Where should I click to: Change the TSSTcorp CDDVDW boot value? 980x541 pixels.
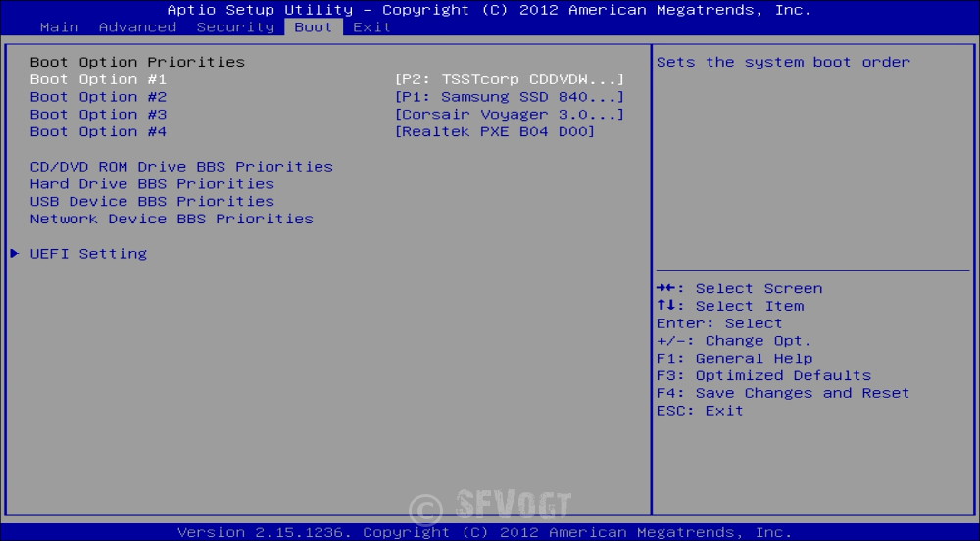(510, 79)
